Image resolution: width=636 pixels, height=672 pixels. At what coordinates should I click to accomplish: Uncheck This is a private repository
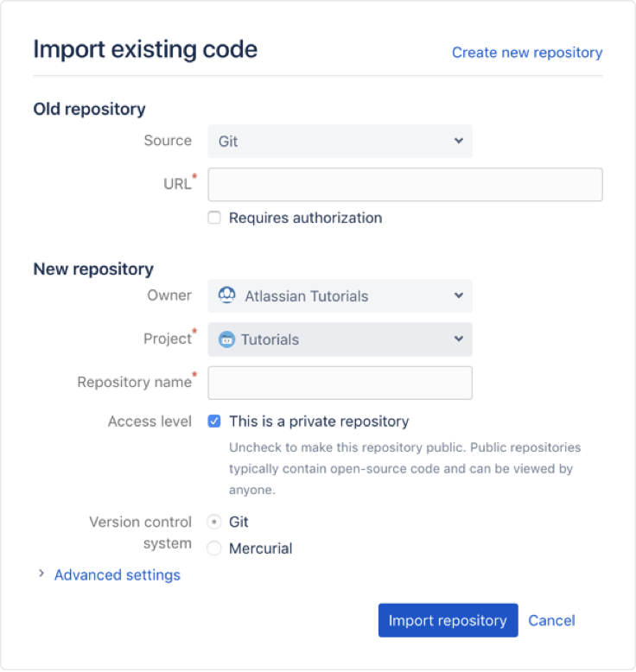(x=214, y=422)
